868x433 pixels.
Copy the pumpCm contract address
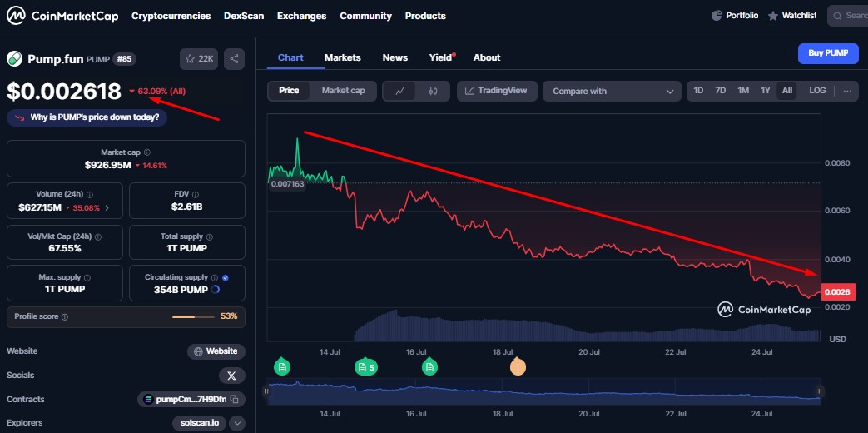pyautogui.click(x=236, y=400)
